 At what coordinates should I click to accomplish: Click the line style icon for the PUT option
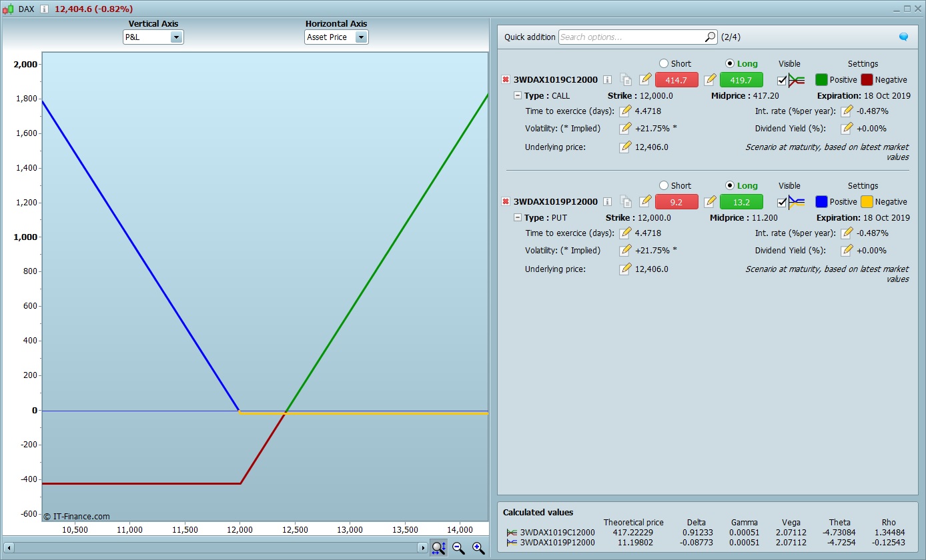coord(797,202)
